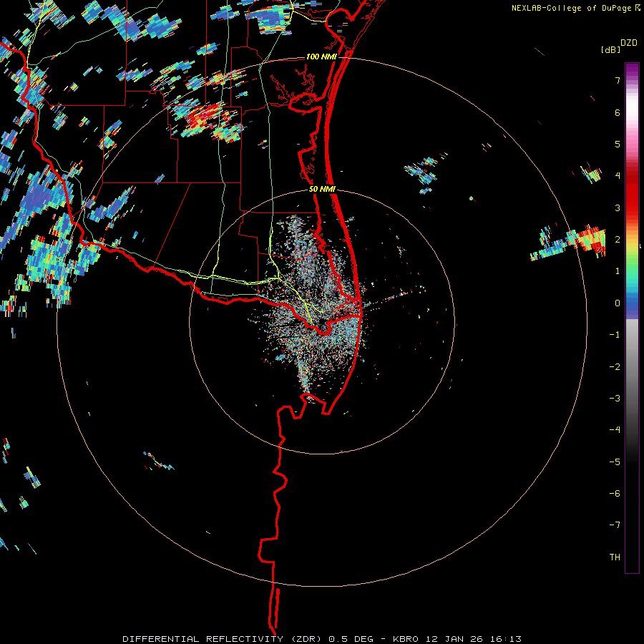The width and height of the screenshot is (644, 644).
Task: Click the -4 value on color scale
Action: (615, 430)
